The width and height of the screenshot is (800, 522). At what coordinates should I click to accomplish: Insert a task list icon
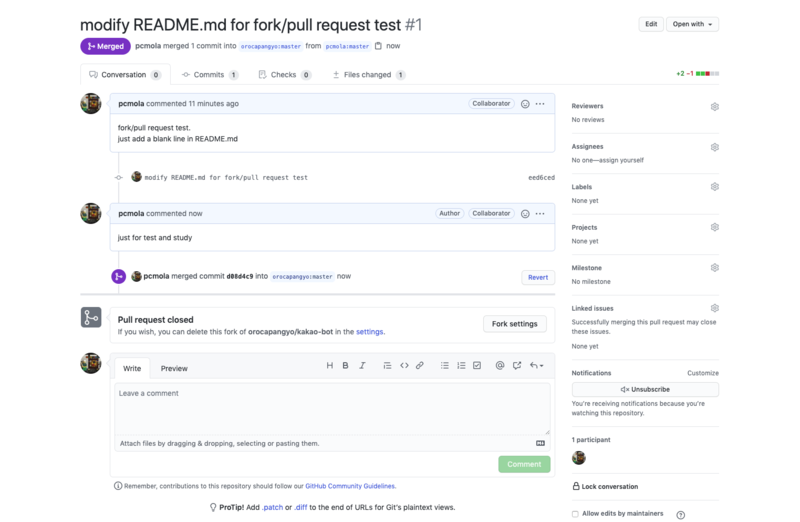[477, 365]
